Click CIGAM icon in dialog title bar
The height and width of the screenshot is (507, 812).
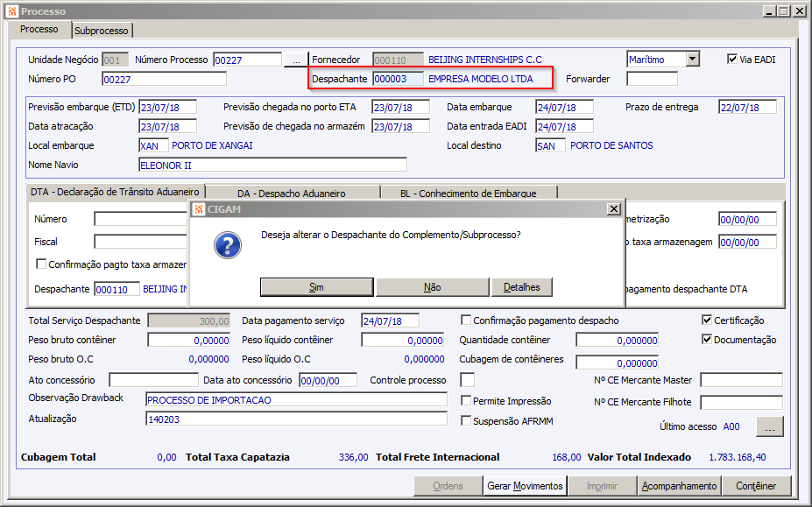pyautogui.click(x=198, y=209)
